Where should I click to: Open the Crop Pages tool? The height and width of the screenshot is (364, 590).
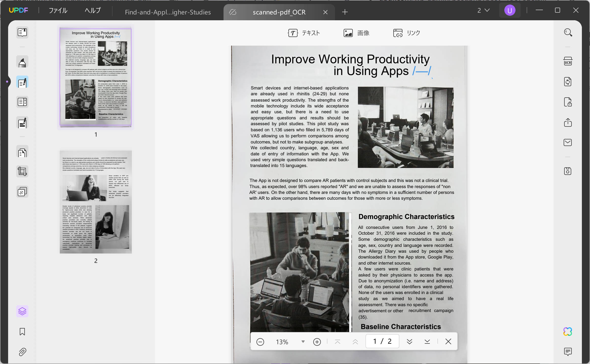[22, 172]
